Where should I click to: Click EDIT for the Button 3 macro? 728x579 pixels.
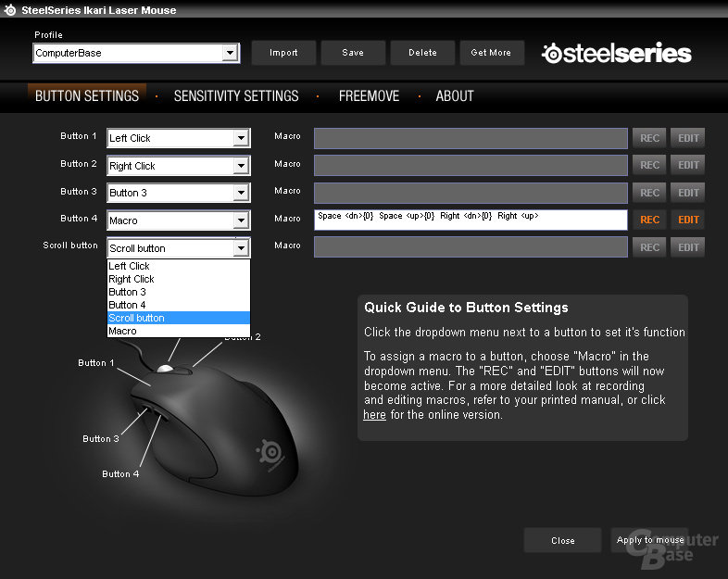(688, 193)
